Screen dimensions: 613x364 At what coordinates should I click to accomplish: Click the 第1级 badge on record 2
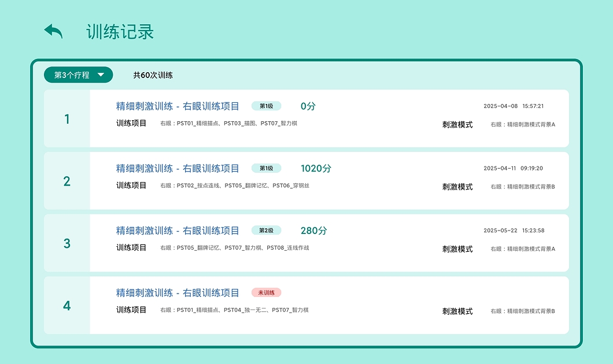267,168
